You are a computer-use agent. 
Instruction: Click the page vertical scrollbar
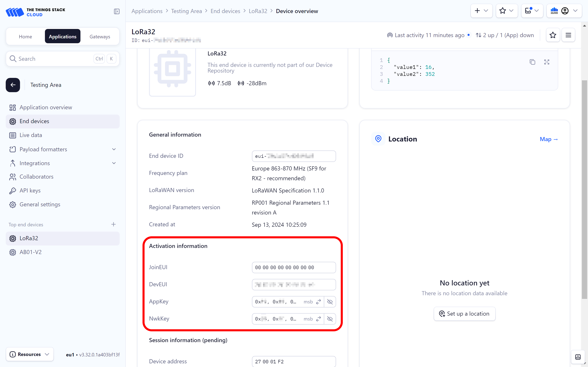point(584,189)
